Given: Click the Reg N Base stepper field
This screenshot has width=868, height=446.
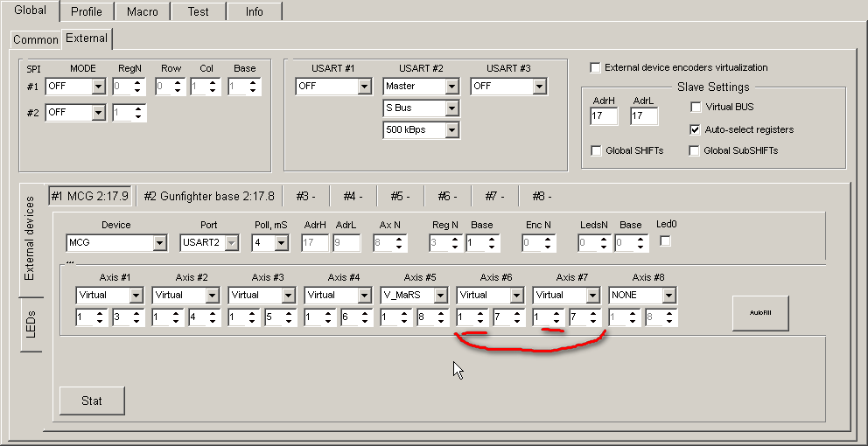Looking at the screenshot, I should click(483, 242).
